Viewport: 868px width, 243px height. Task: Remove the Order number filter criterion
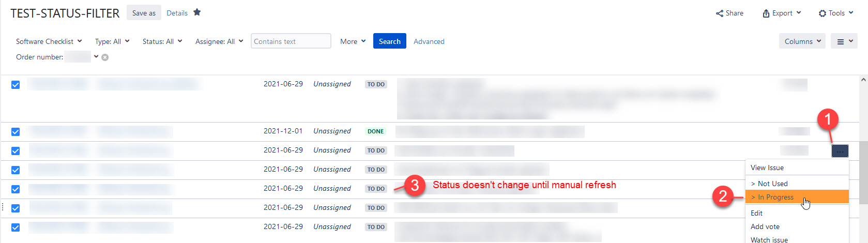pos(105,57)
